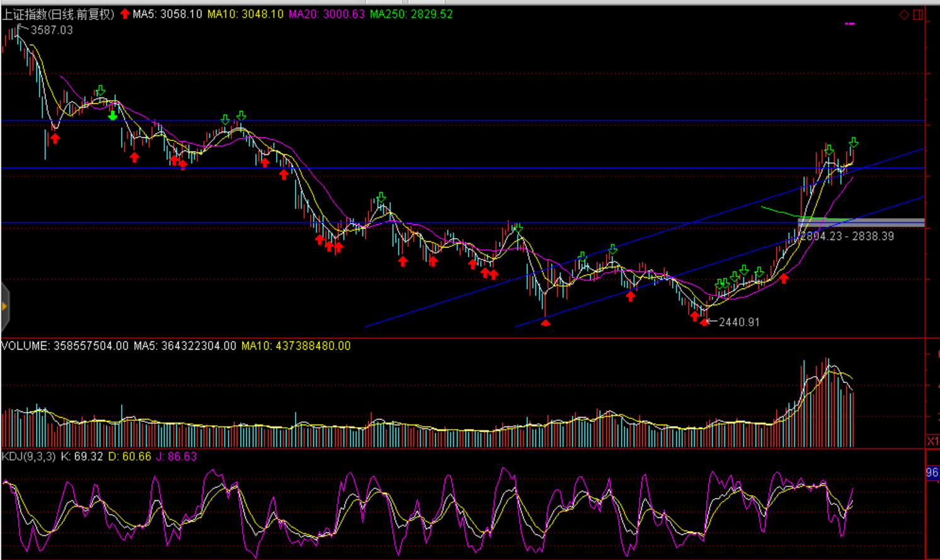Click the blue-highlighted 96 KDJ axis value

coord(932,472)
